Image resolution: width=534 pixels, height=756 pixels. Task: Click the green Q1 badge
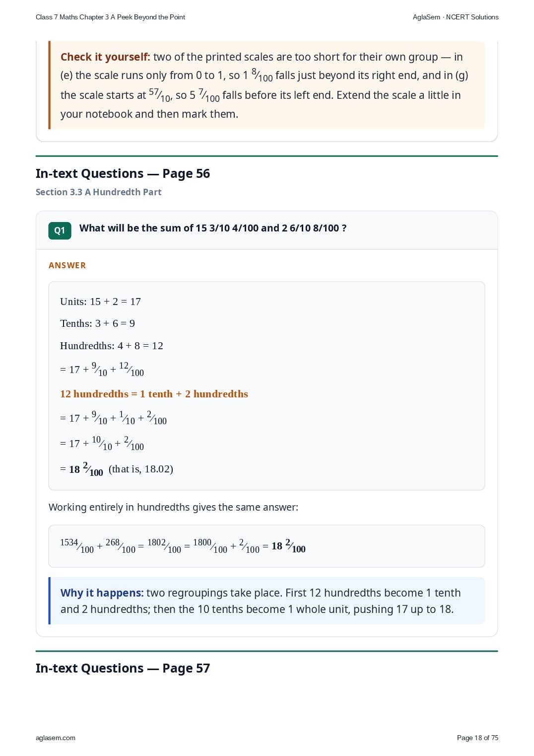(60, 230)
